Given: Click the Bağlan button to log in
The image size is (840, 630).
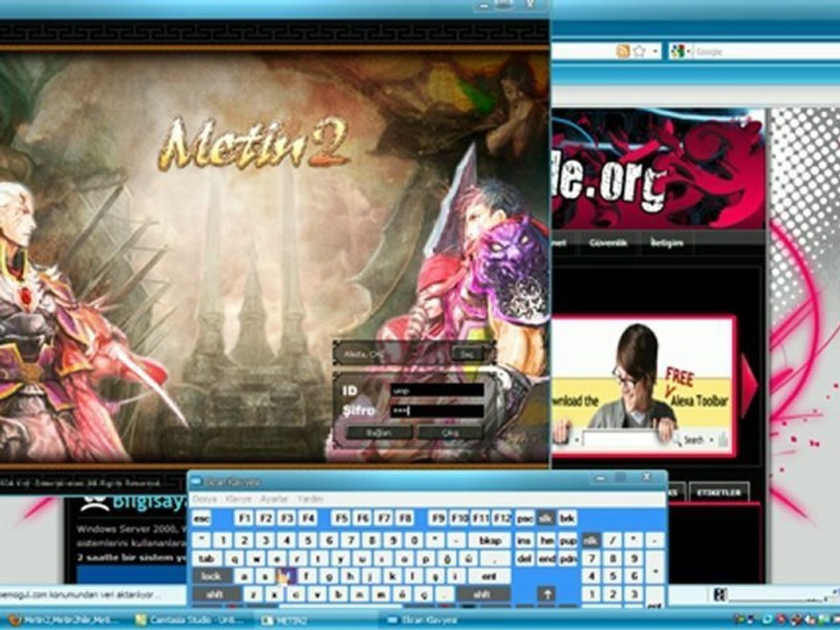Looking at the screenshot, I should pos(379,432).
